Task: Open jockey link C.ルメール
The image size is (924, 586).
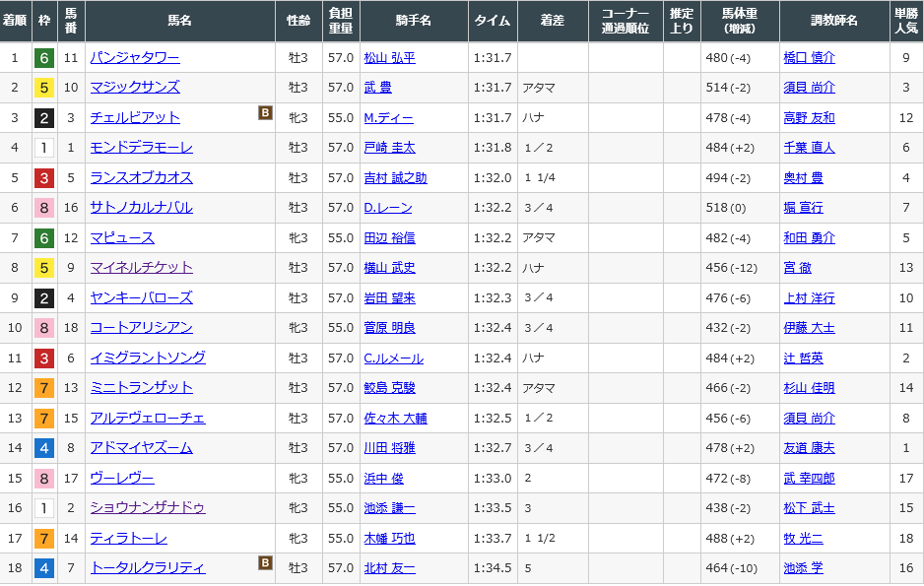Action: point(391,358)
